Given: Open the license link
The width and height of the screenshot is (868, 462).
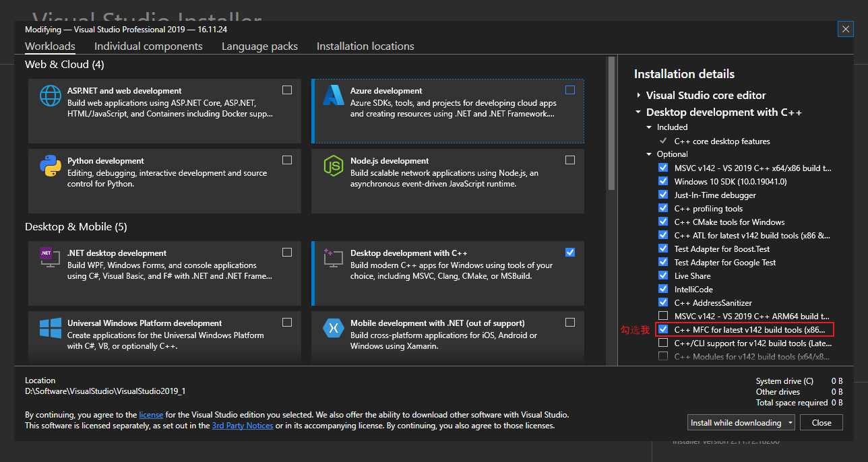Looking at the screenshot, I should coord(152,415).
